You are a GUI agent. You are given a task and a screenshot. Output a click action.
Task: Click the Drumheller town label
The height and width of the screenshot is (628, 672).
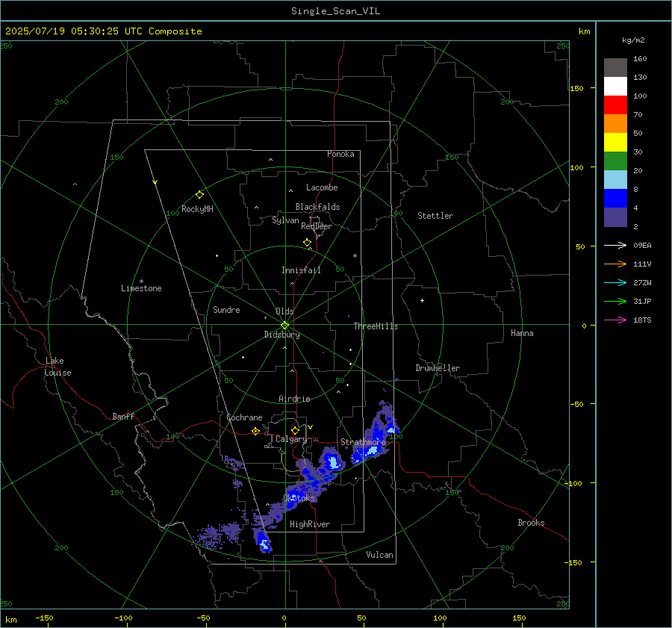pos(438,368)
